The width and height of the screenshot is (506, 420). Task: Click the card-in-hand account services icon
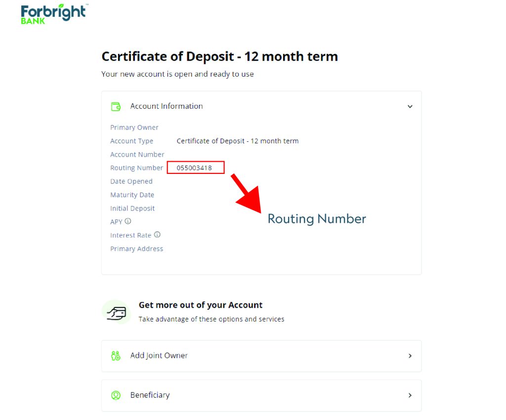click(116, 311)
